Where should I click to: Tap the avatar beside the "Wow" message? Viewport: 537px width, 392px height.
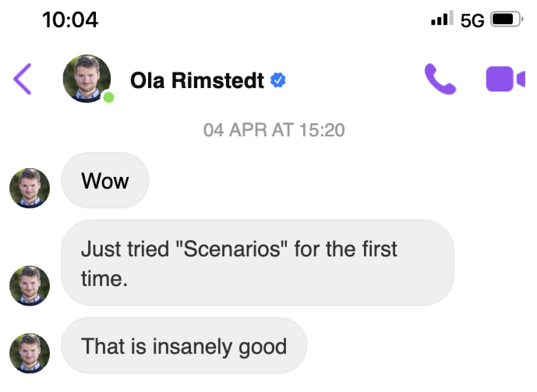30,188
